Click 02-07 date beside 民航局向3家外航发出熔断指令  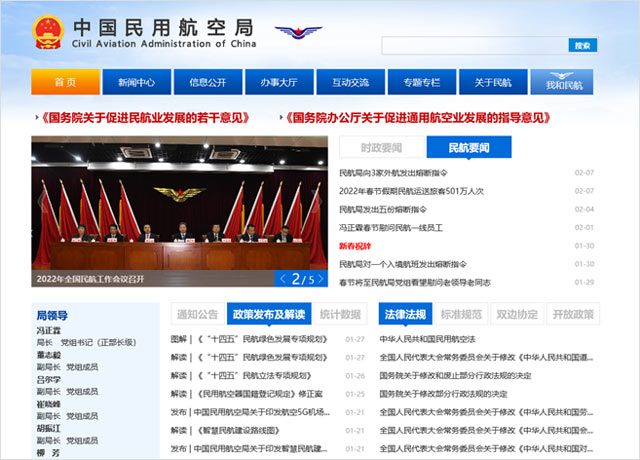[584, 173]
